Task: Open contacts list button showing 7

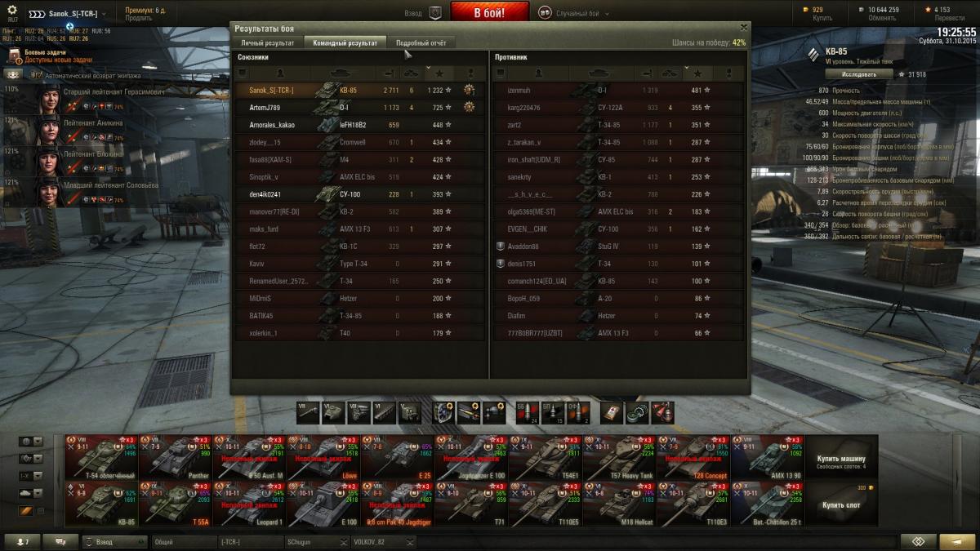Action: (22, 542)
